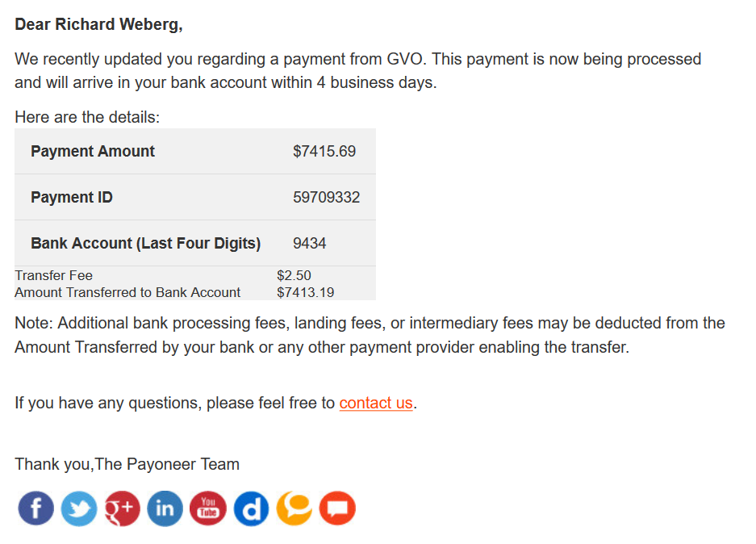This screenshot has width=756, height=544.
Task: Click the bank account digits 9434
Action: 310,243
